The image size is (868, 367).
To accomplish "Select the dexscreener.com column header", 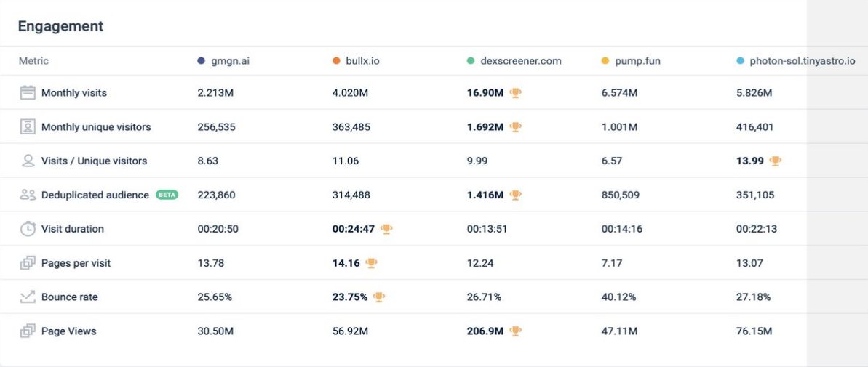I will point(521,61).
